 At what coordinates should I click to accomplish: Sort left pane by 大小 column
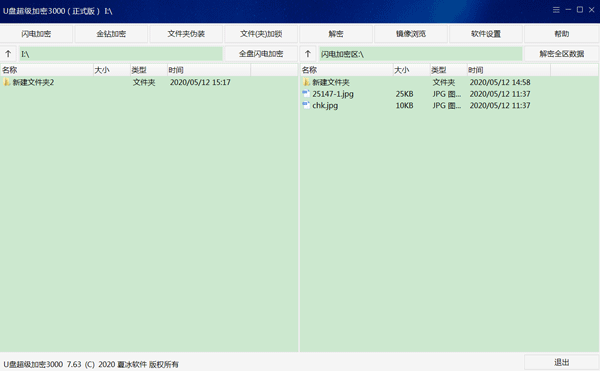coord(112,70)
